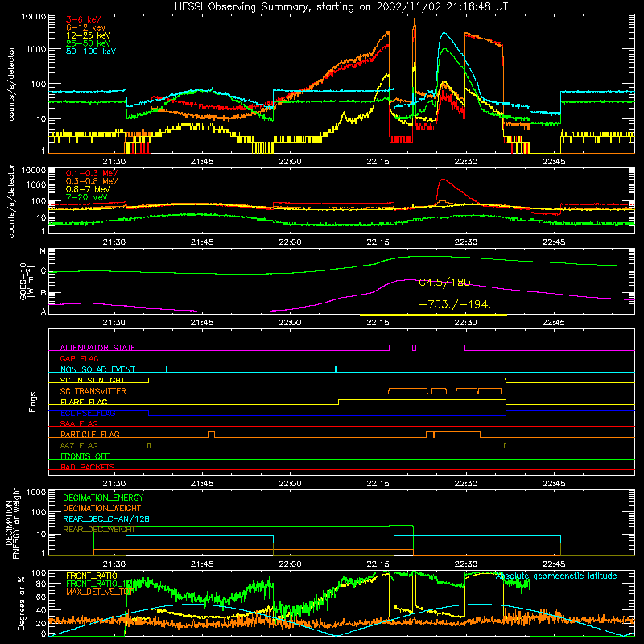Click the DECIMATION_ENERGY legend entry
The width and height of the screenshot is (644, 644).
point(103,497)
